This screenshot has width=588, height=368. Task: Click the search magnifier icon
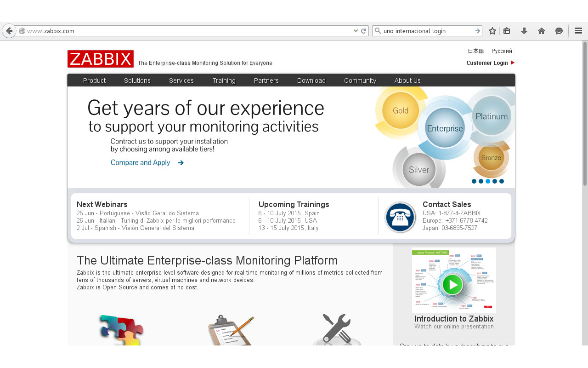tap(378, 31)
